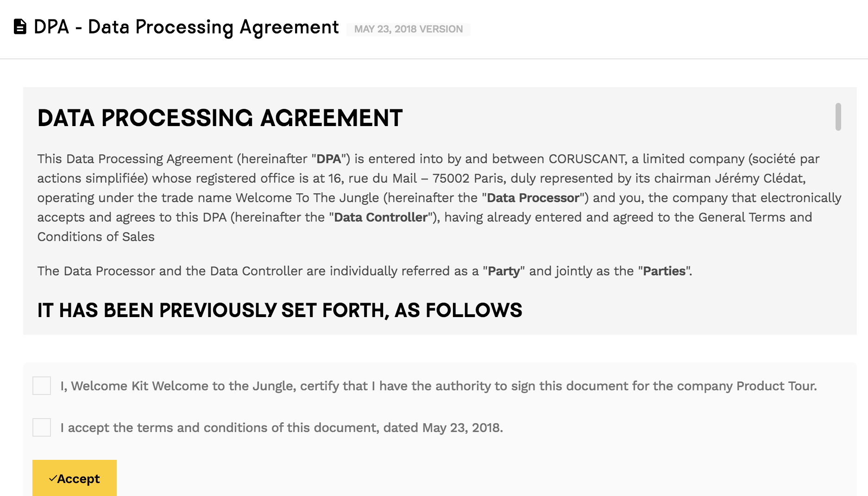
Task: Click the scrollbar track below the thumb
Action: click(838, 232)
